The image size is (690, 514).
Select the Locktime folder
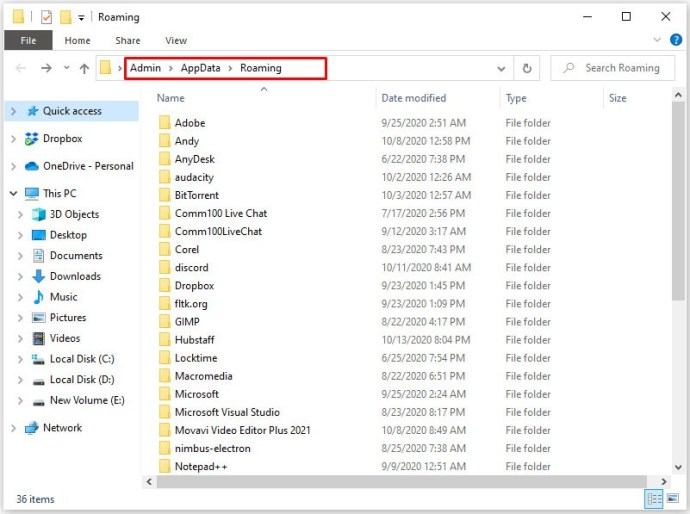point(196,358)
